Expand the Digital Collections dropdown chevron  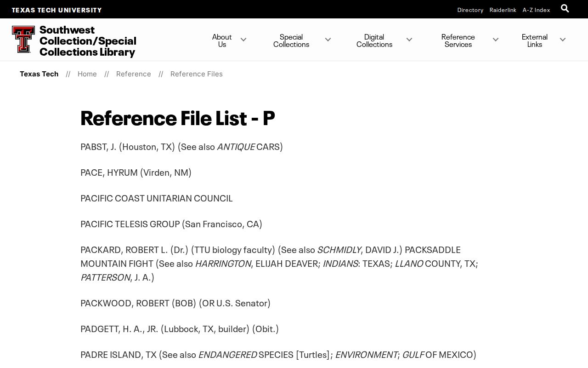pos(409,40)
